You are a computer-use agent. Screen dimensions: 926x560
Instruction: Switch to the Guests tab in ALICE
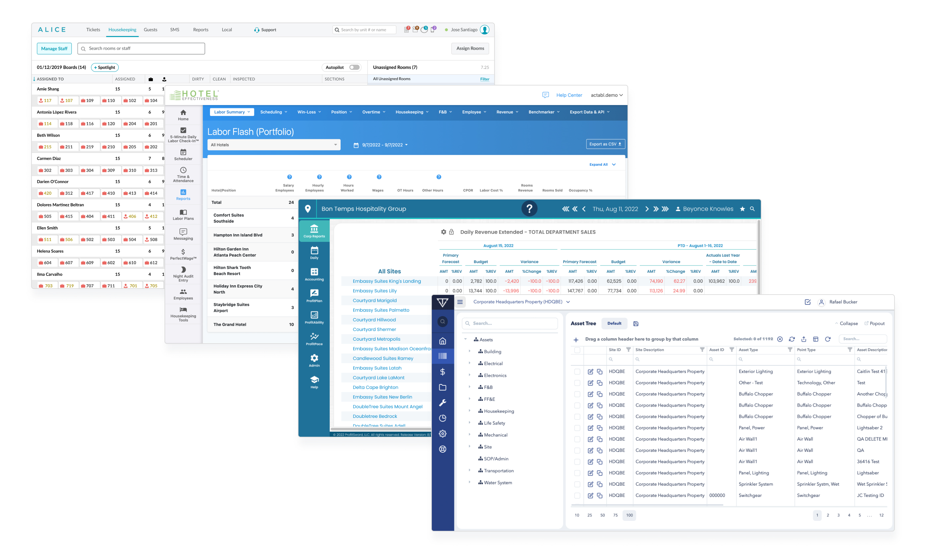150,30
